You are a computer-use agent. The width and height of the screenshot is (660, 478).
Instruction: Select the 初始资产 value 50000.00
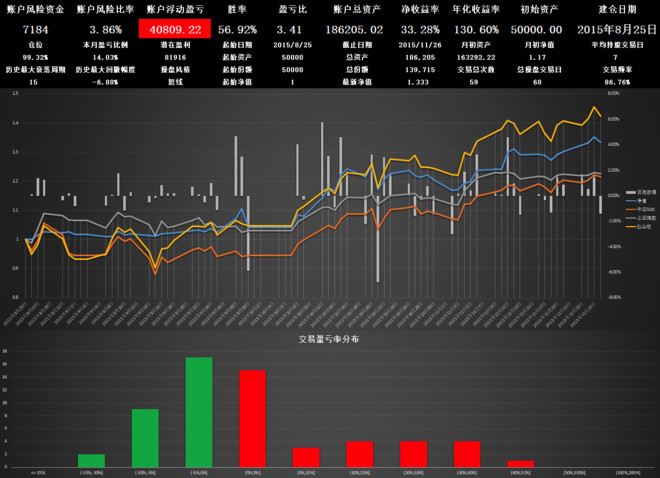click(x=536, y=30)
